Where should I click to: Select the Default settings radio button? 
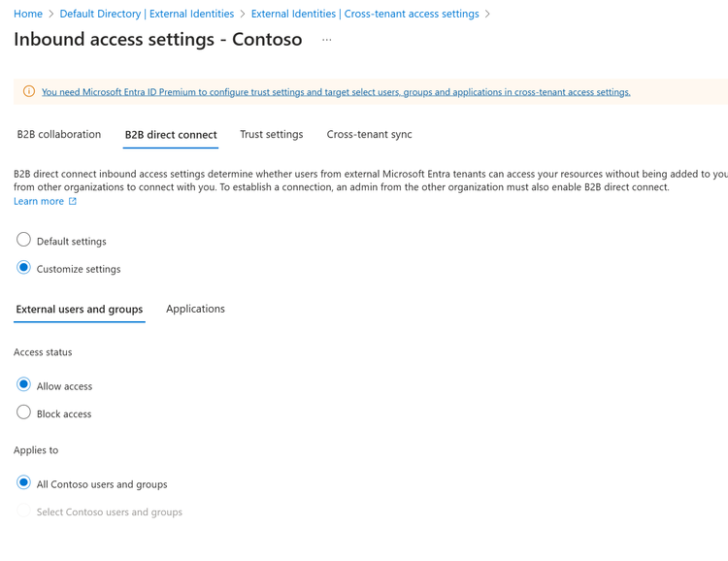[x=24, y=240]
